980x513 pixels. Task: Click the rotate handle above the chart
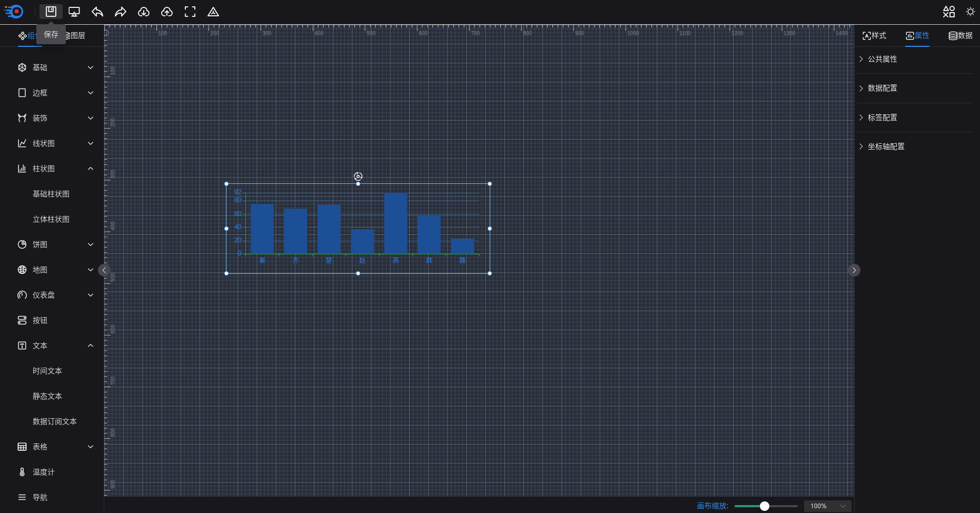358,176
